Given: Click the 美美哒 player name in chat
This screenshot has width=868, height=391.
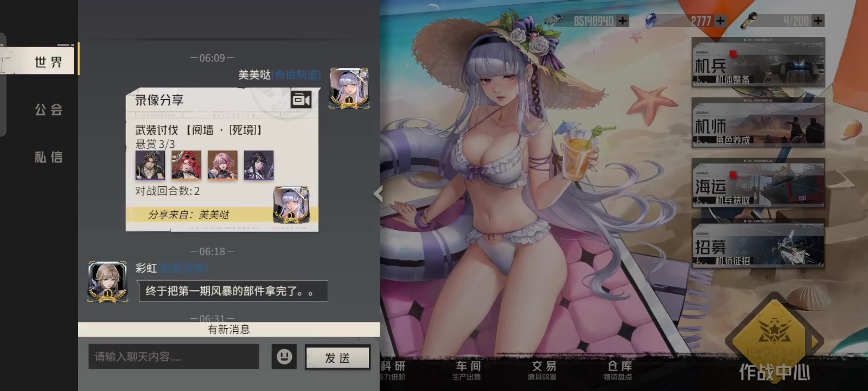Looking at the screenshot, I should click(x=254, y=75).
